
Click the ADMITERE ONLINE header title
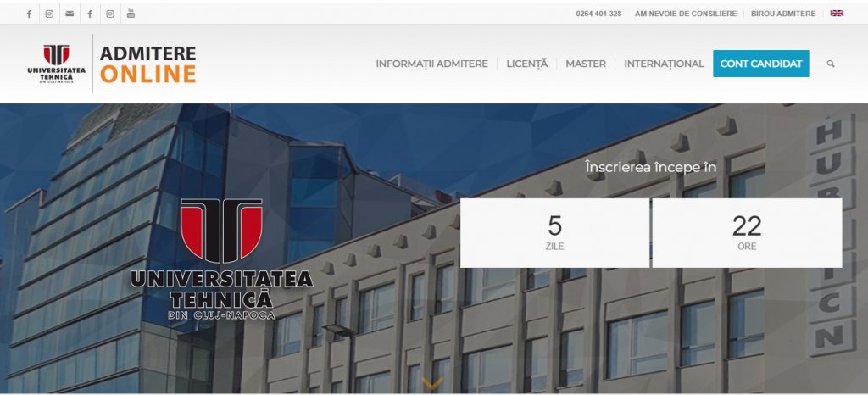pyautogui.click(x=147, y=64)
